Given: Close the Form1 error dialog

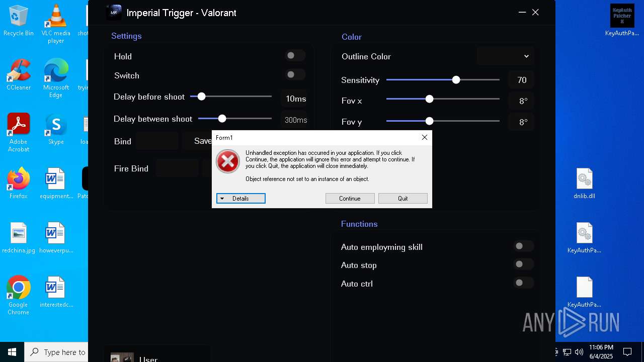Looking at the screenshot, I should tap(425, 137).
